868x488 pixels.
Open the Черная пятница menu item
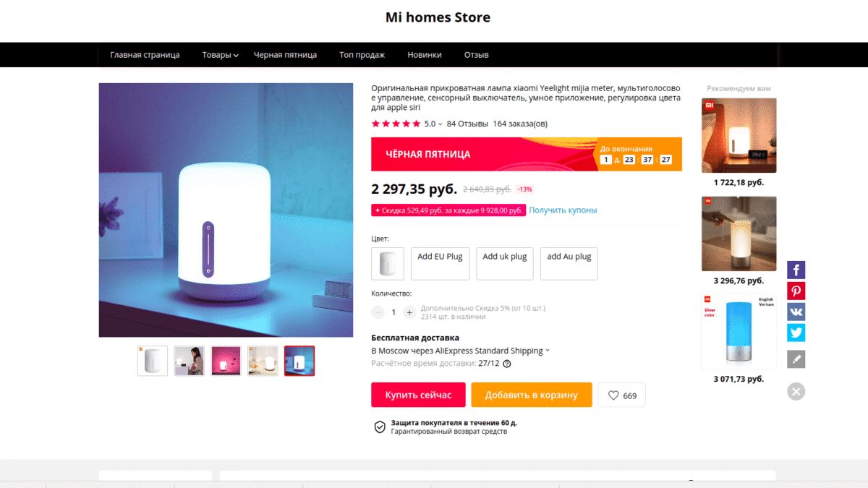[x=285, y=55]
